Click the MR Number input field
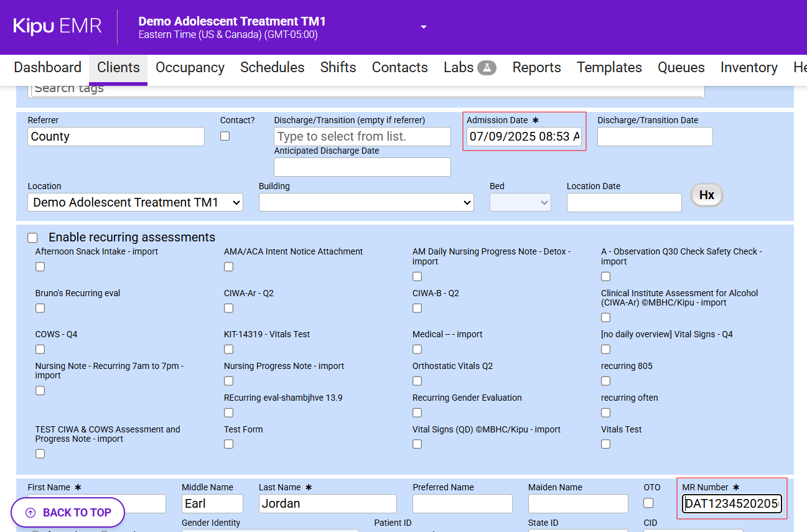 tap(732, 503)
